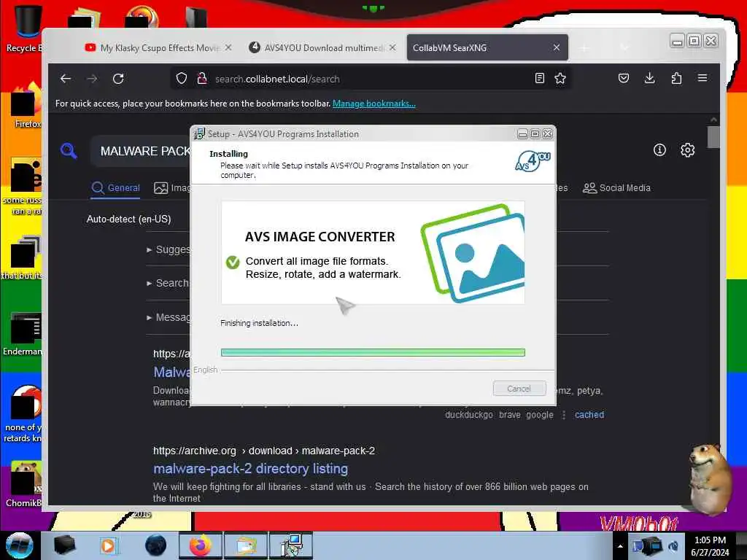This screenshot has width=747, height=560.
Task: Toggle reader view icon
Action: pyautogui.click(x=540, y=79)
